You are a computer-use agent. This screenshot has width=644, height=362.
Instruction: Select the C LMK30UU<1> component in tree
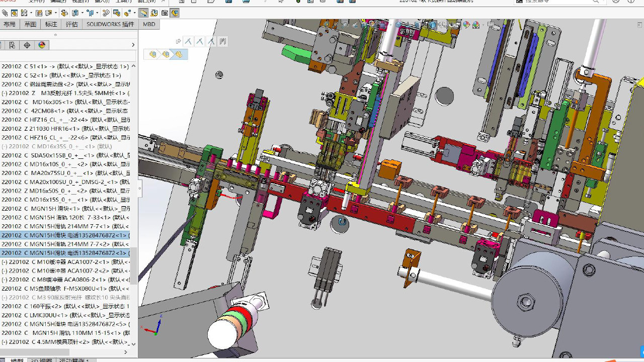65,315
